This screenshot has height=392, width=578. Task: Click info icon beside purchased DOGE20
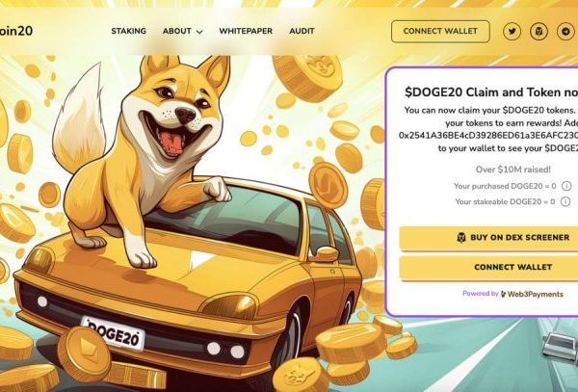tap(566, 186)
